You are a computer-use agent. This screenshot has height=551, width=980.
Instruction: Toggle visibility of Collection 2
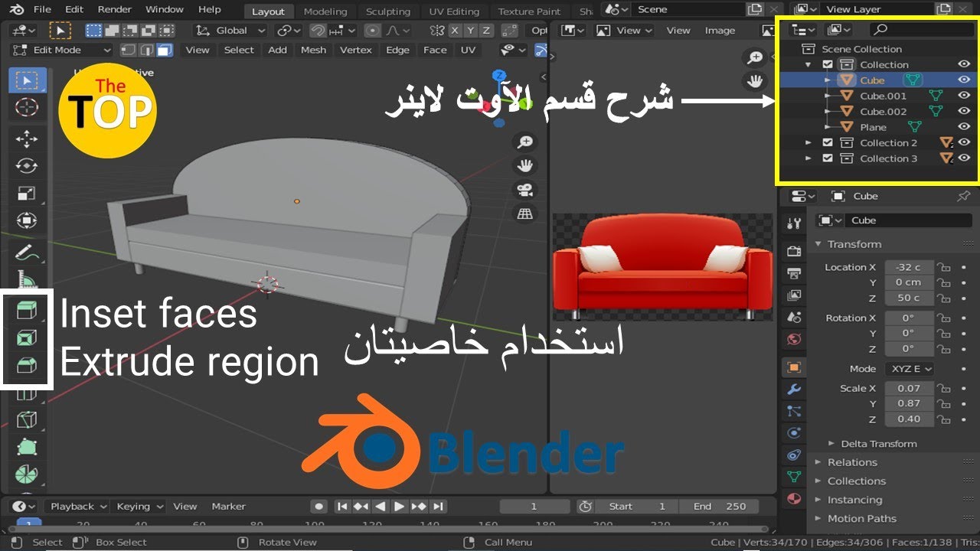964,142
